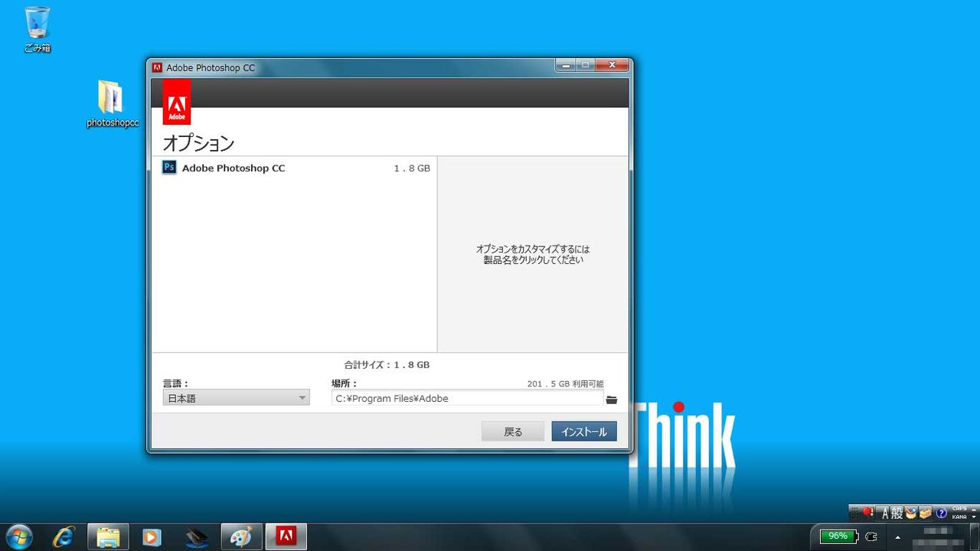Toggle CAPS on the language bar
980x551 pixels.
click(x=959, y=509)
